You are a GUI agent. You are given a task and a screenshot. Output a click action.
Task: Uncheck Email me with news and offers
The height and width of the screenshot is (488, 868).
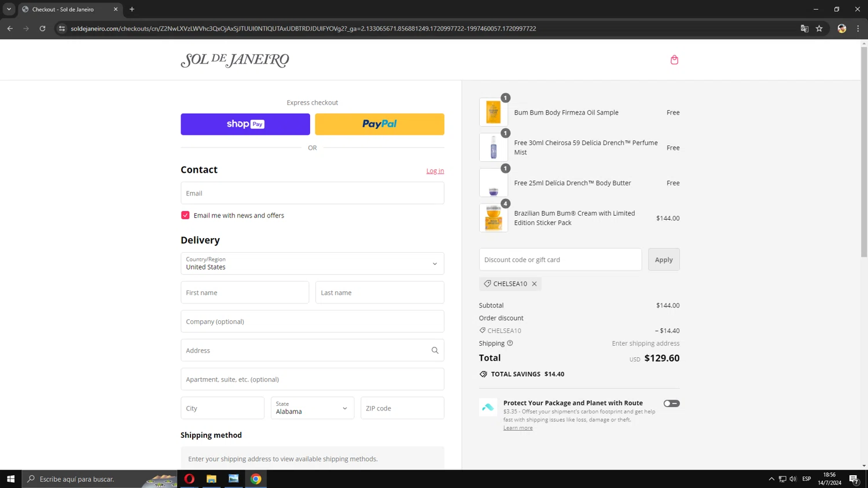(x=185, y=215)
